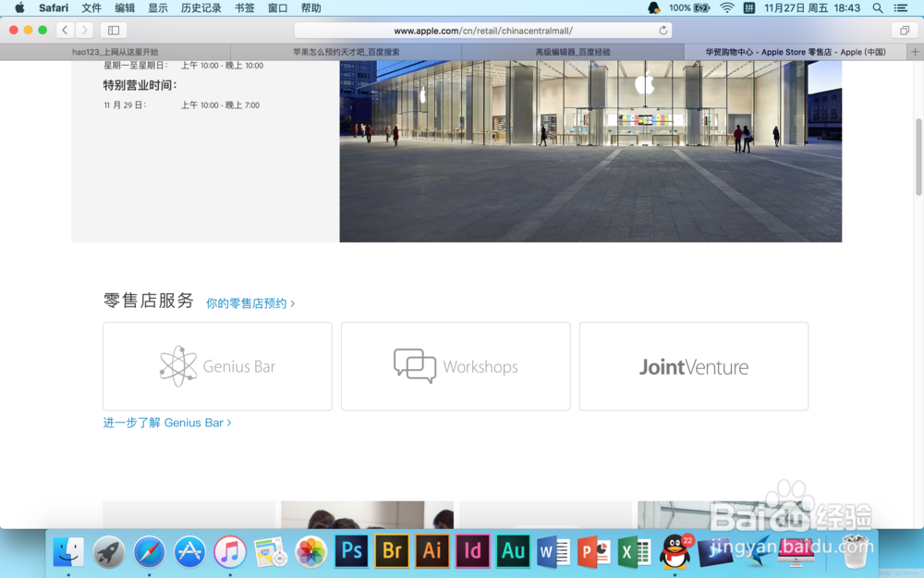This screenshot has width=924, height=578.
Task: Click the Workshops service card
Action: tap(456, 366)
